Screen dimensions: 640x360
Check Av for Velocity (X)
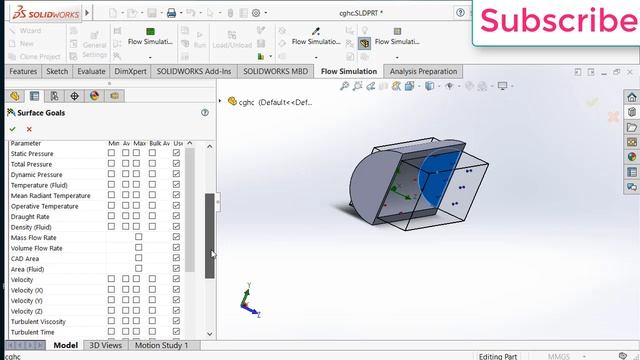(126, 289)
